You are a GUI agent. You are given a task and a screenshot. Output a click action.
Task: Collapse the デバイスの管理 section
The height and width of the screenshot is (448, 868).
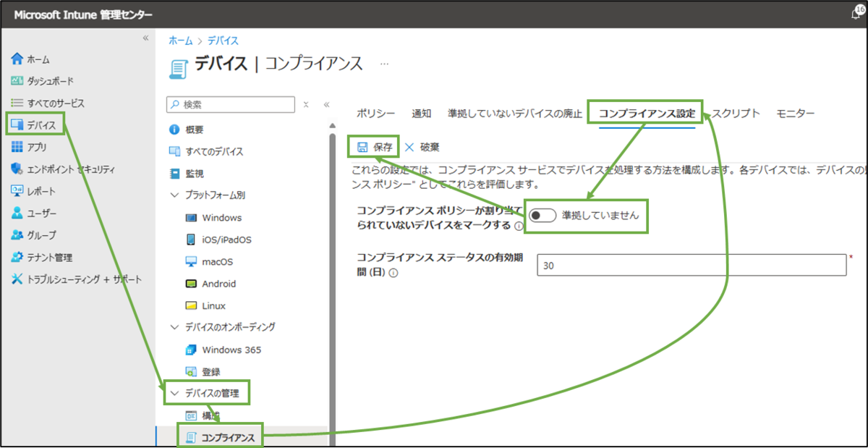coord(174,394)
